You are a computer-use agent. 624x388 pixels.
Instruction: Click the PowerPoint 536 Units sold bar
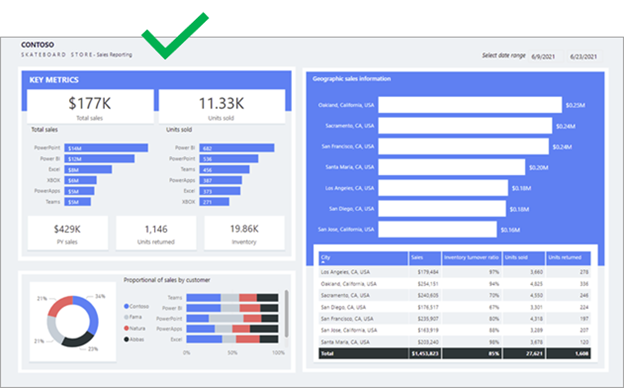[229, 159]
